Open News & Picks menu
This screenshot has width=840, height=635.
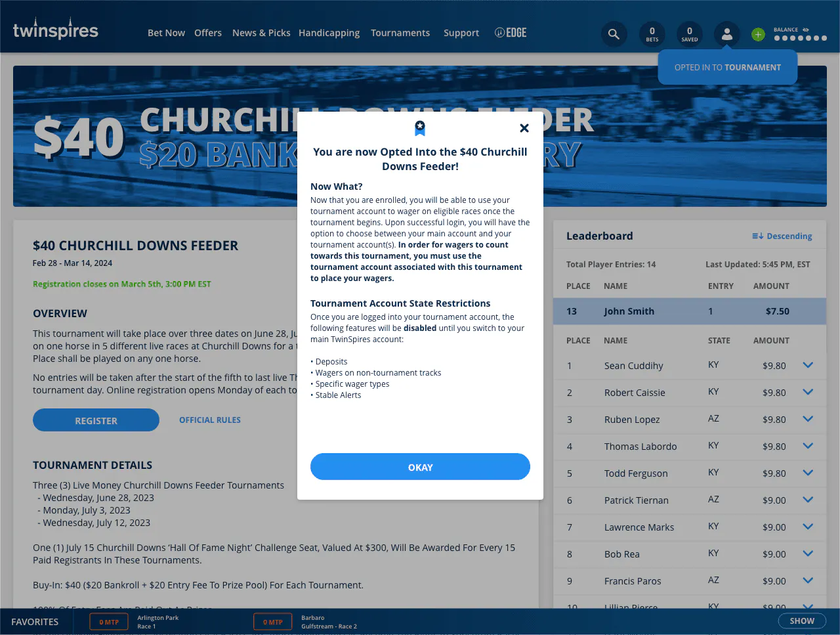click(x=261, y=33)
